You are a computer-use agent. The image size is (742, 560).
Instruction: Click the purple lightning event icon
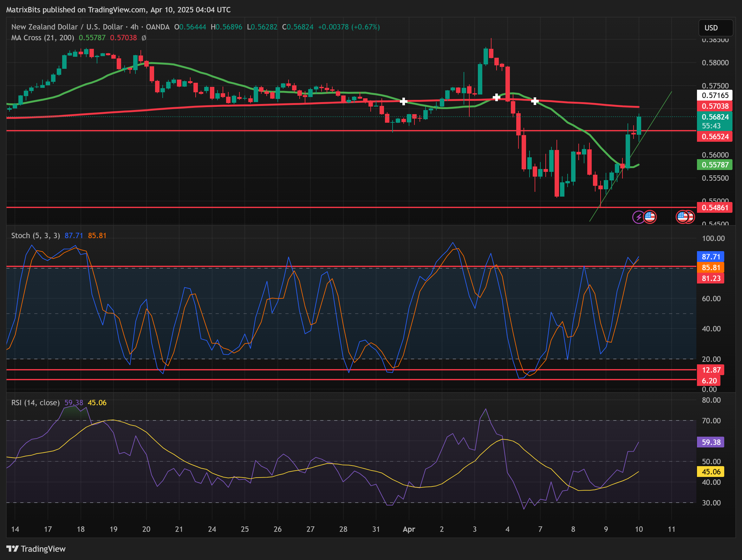pos(639,217)
